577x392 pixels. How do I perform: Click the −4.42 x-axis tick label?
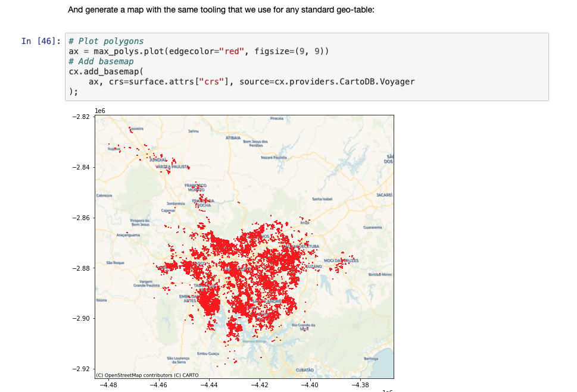(260, 385)
